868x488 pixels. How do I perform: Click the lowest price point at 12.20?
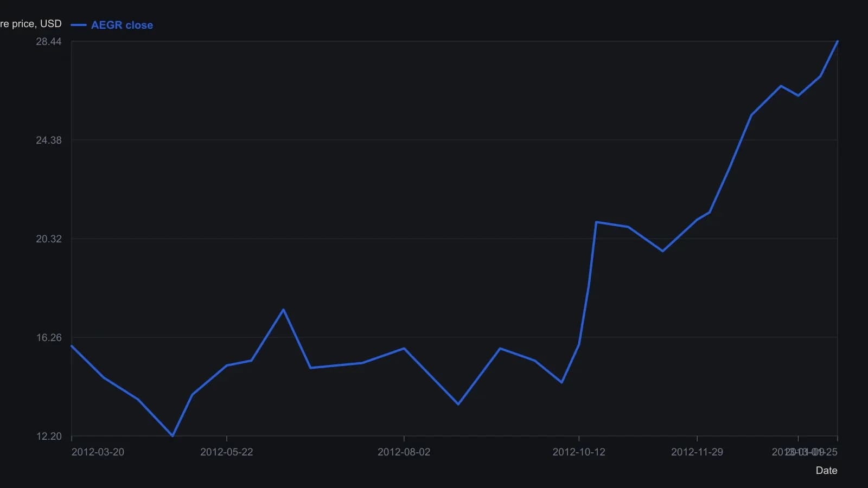pos(173,436)
